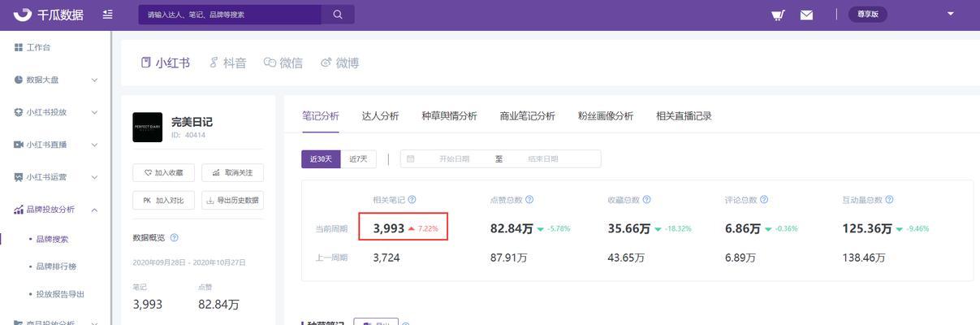
Task: Open 品牌排行榜 in the sidebar
Action: [x=56, y=266]
